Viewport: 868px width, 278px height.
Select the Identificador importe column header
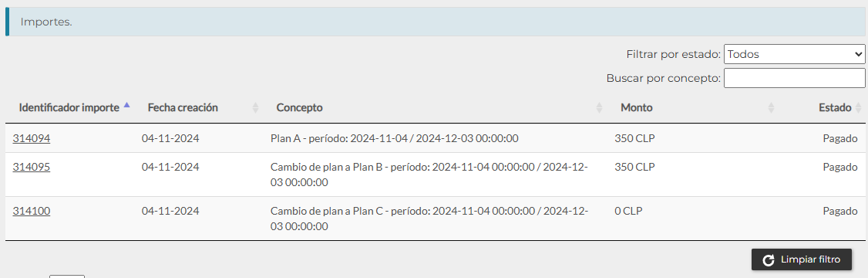coord(69,108)
